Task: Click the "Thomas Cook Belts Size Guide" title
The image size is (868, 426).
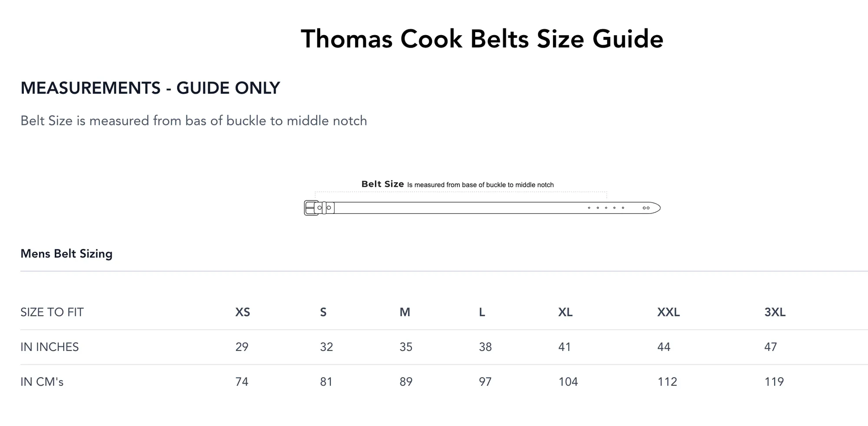Action: coord(482,39)
